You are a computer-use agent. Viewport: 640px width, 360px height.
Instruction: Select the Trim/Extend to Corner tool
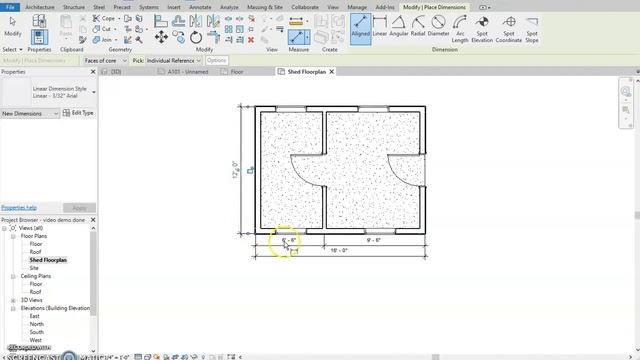pyautogui.click(x=213, y=37)
